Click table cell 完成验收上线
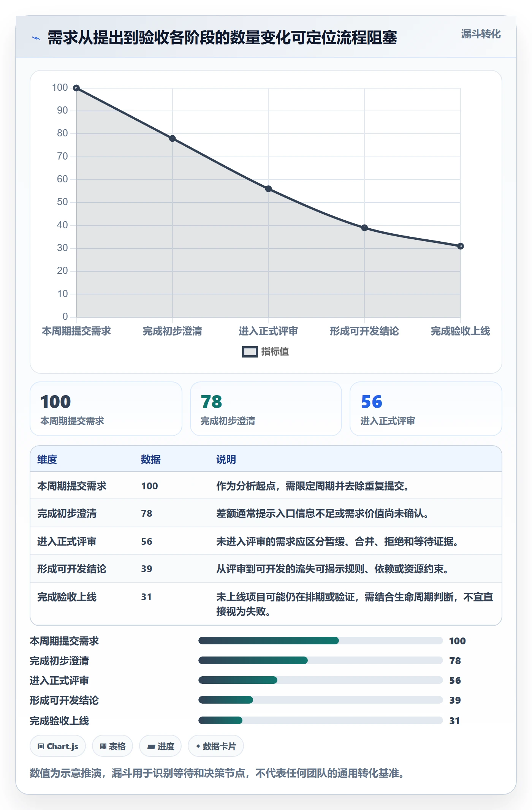Viewport: 532px width, 810px height. 67,597
